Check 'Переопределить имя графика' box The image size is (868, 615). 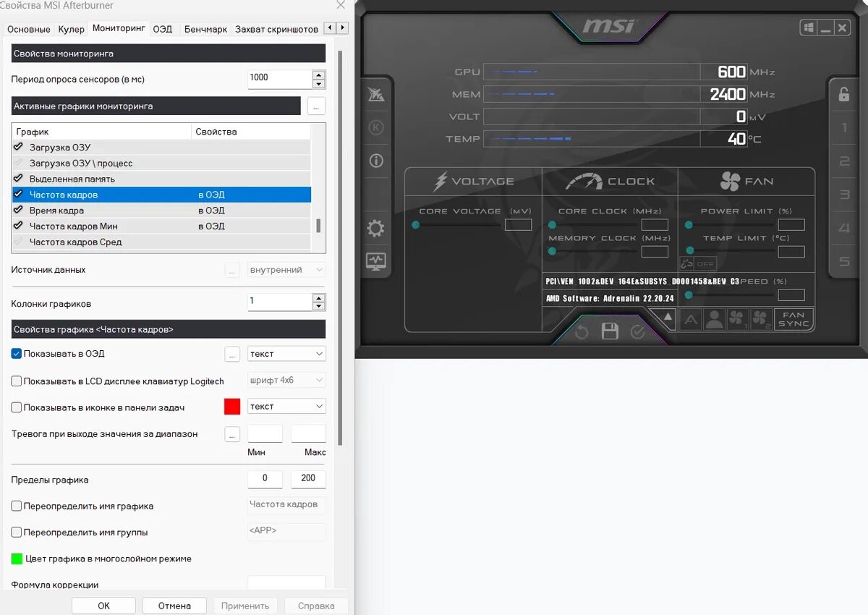pos(17,506)
